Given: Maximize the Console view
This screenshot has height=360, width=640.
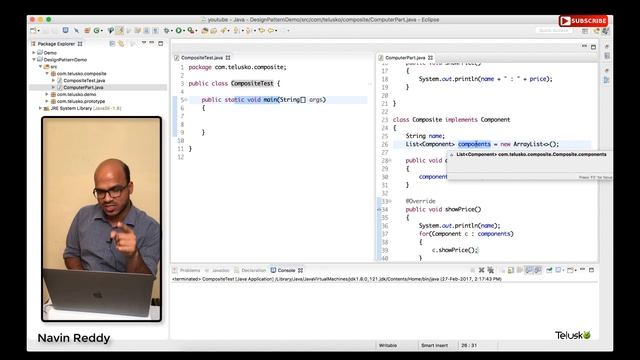Looking at the screenshot, I should (591, 270).
